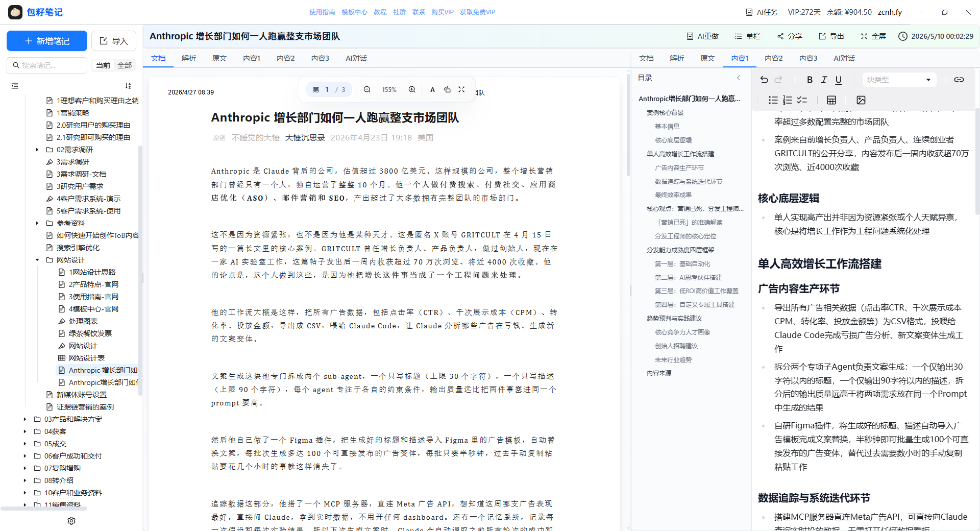Click the AI重做 button

coord(703,36)
